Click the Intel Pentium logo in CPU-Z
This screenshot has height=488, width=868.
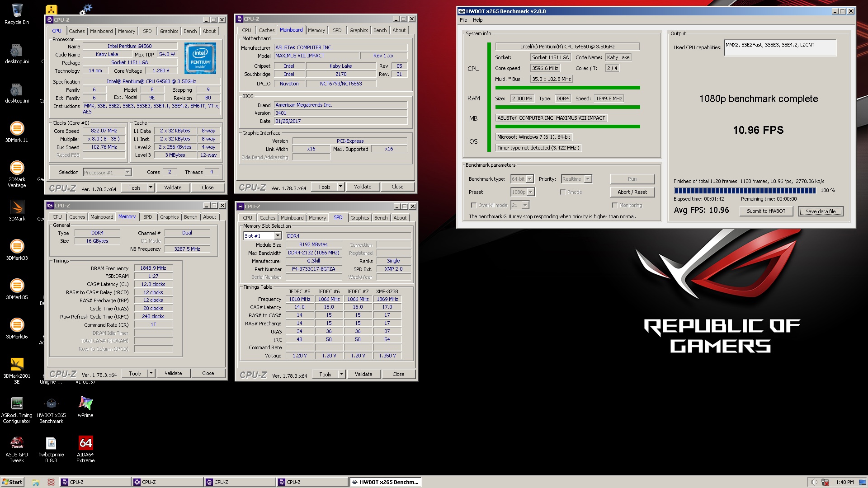pos(200,58)
